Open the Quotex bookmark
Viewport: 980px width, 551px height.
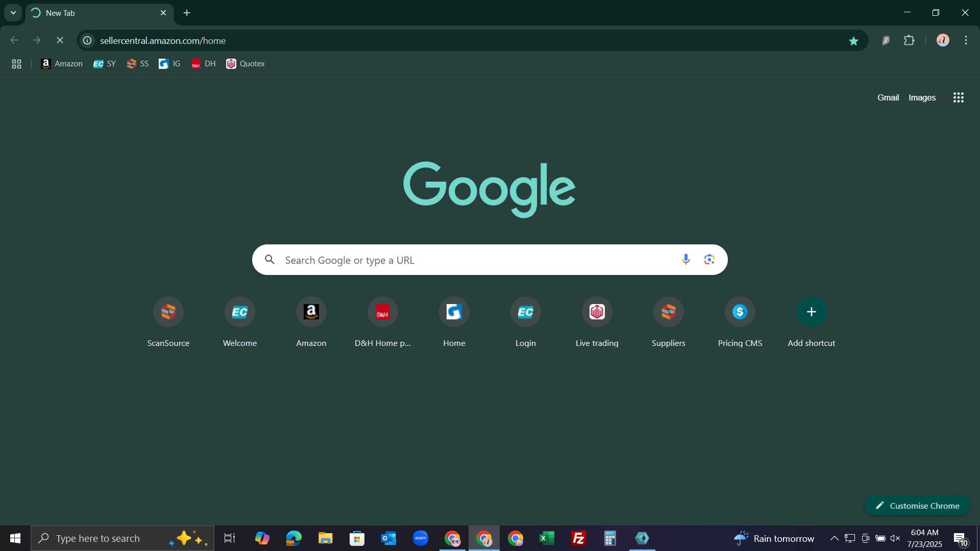(x=246, y=64)
